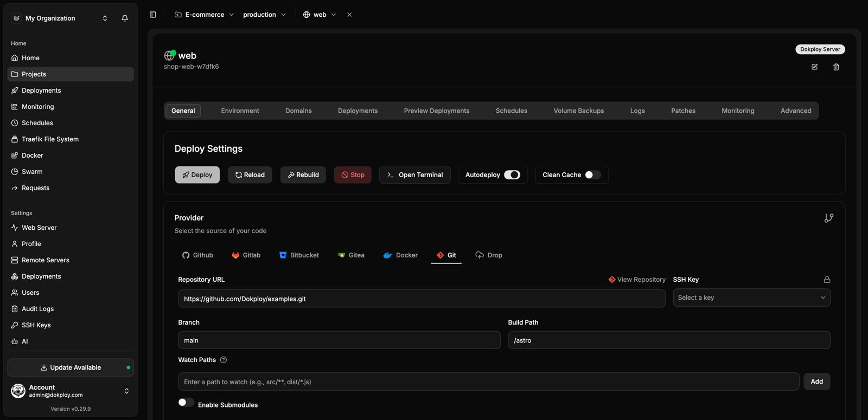Open Traefik File System in sidebar
This screenshot has height=420, width=868.
click(71, 139)
